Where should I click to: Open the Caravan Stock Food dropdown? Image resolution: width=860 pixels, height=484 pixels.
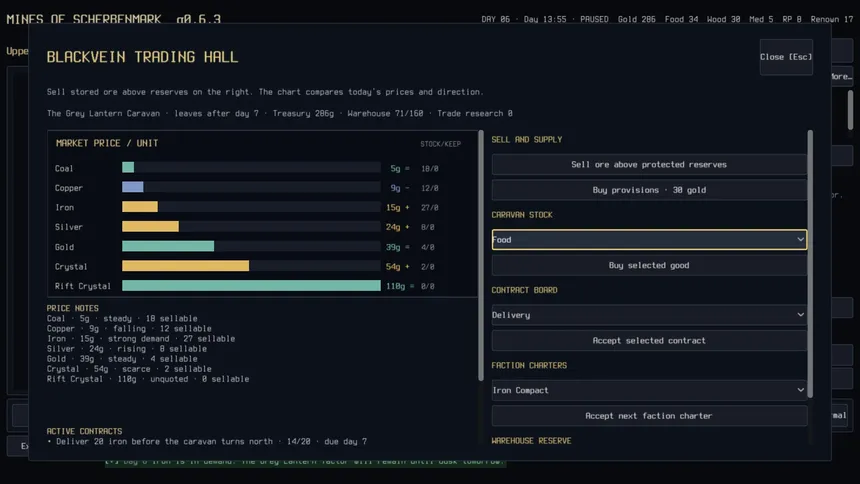(649, 240)
